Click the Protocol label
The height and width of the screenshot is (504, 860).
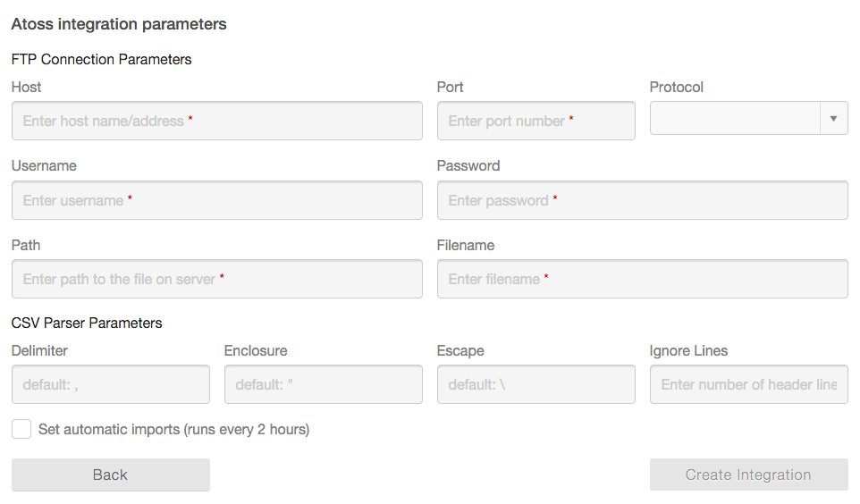coord(676,88)
